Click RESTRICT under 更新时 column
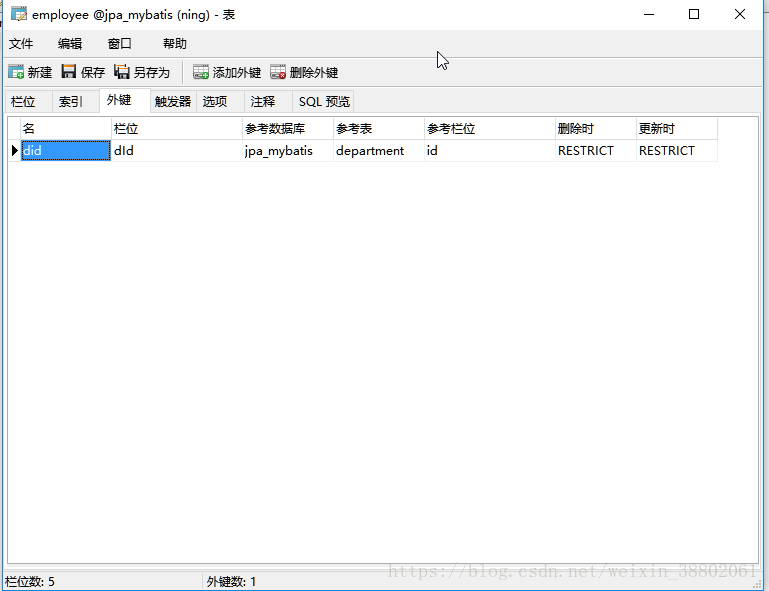The width and height of the screenshot is (769, 591). pos(677,151)
